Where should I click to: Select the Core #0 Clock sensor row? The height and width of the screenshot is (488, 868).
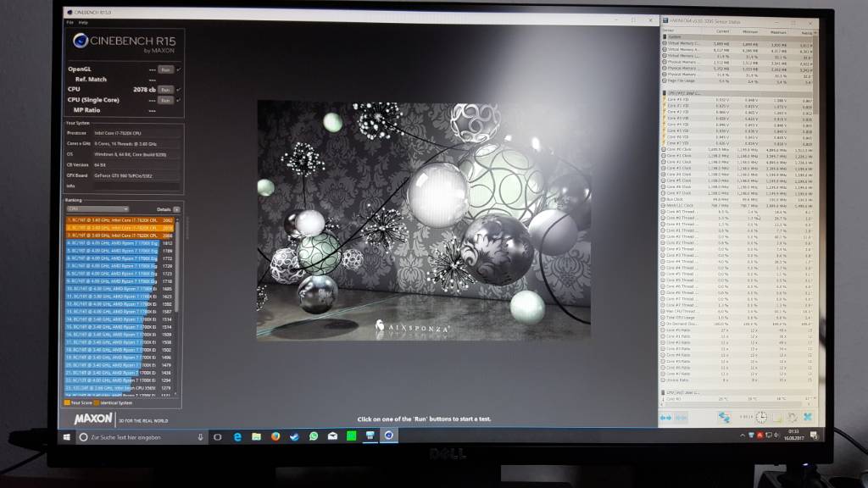pos(737,149)
